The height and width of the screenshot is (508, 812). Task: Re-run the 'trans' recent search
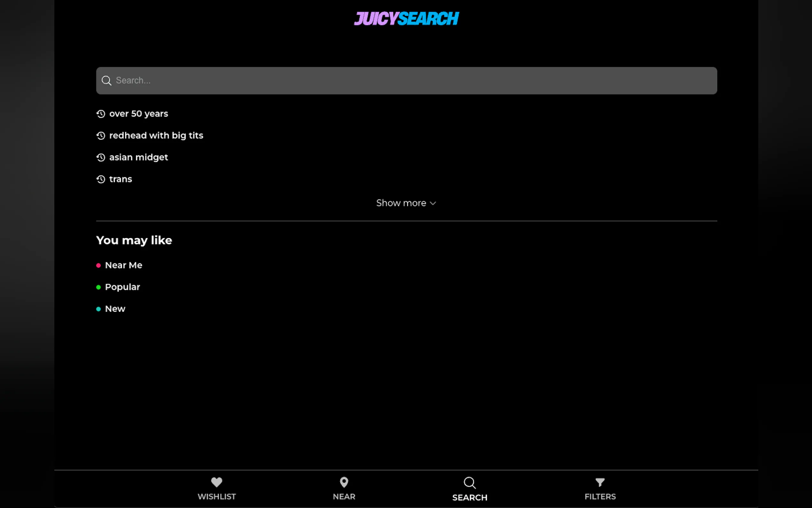pyautogui.click(x=121, y=179)
